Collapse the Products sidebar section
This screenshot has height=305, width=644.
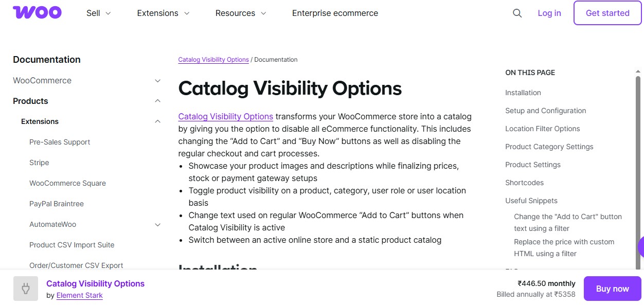click(x=157, y=101)
